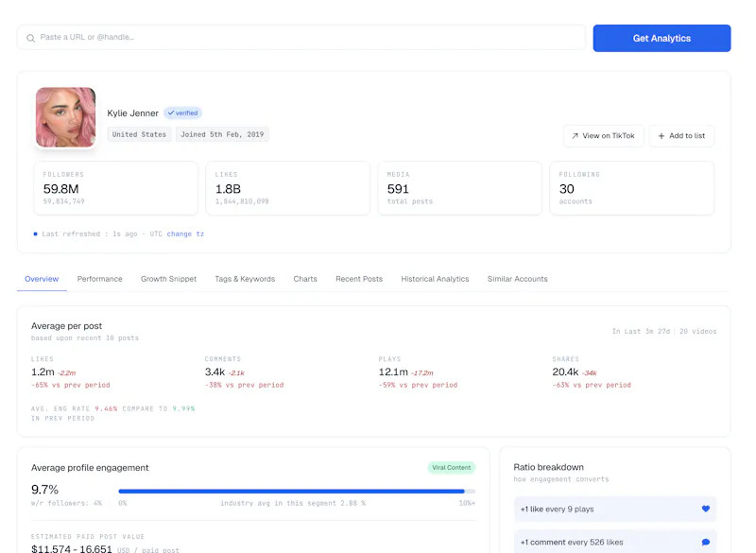Click the 59.8M followers value
This screenshot has width=756, height=553.
click(x=60, y=189)
